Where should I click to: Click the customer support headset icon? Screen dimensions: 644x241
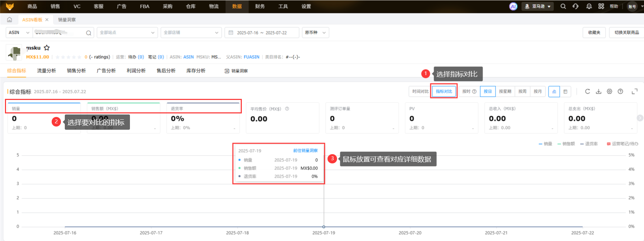576,6
